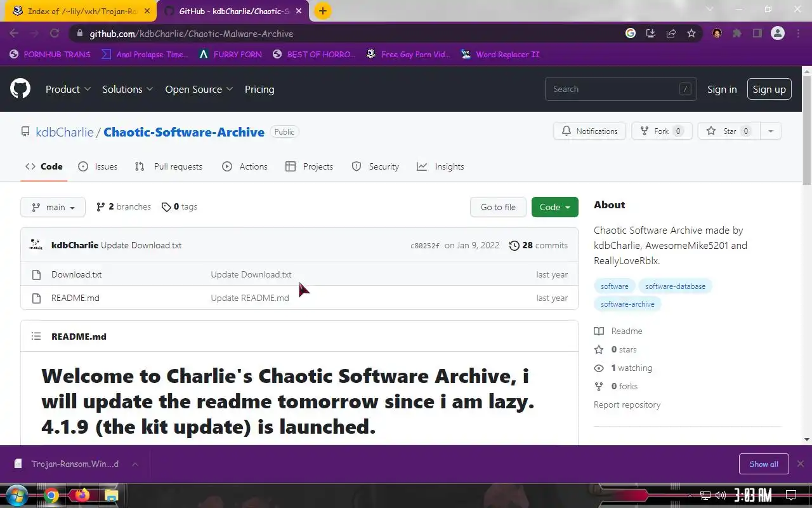Image resolution: width=812 pixels, height=508 pixels.
Task: Open the Pull requests tab
Action: tap(169, 166)
